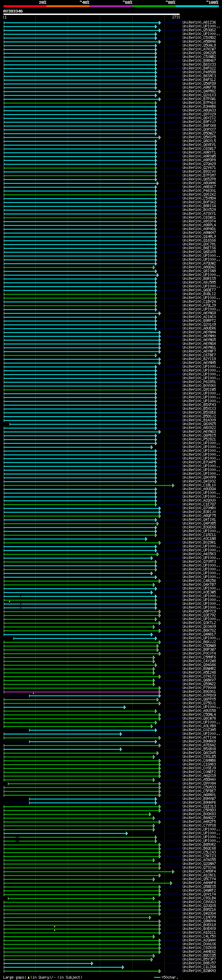The image size is (222, 980).
Task: Select label UniRef100_Q4S932
Action: click(199, 481)
